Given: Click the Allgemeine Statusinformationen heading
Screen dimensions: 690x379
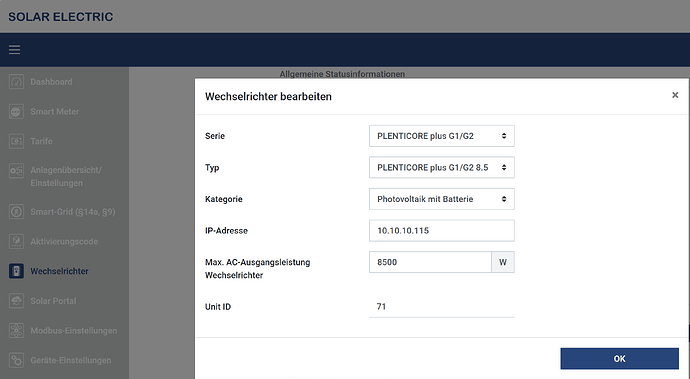Looking at the screenshot, I should point(342,74).
